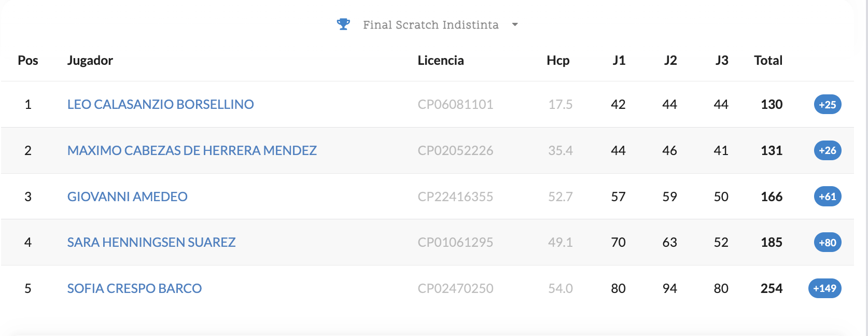Click the +26 score badge
Image resolution: width=868 pixels, height=336 pixels.
pos(827,150)
